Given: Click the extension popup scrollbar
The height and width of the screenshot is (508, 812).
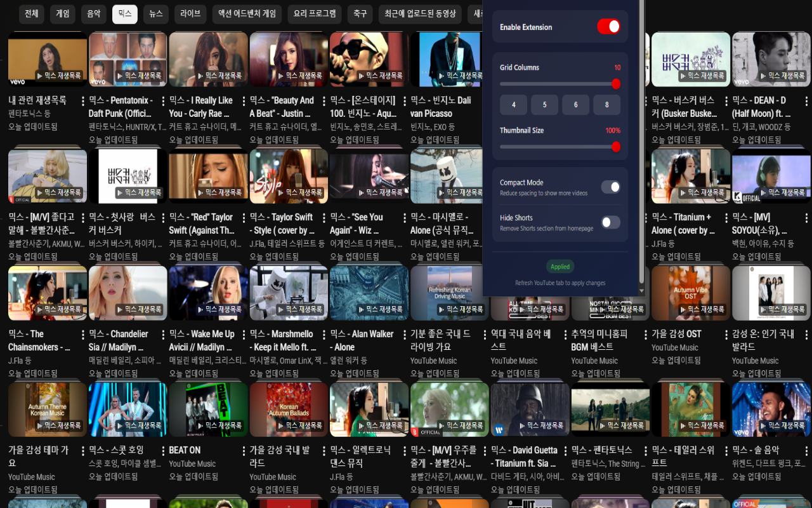Looking at the screenshot, I should tap(641, 143).
